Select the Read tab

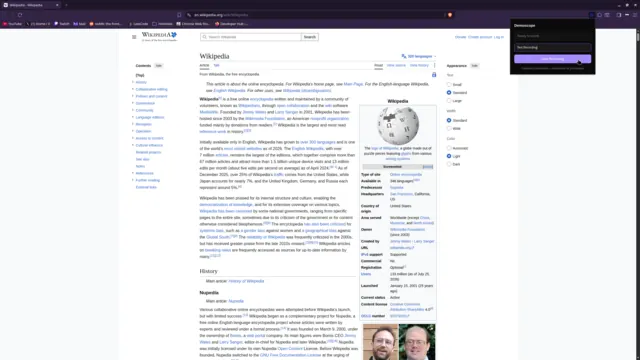coord(378,65)
